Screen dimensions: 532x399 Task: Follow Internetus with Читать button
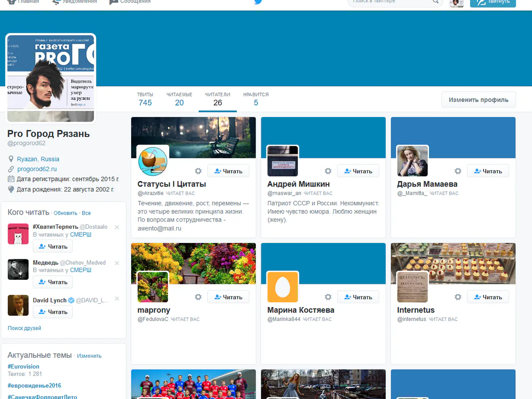point(488,297)
